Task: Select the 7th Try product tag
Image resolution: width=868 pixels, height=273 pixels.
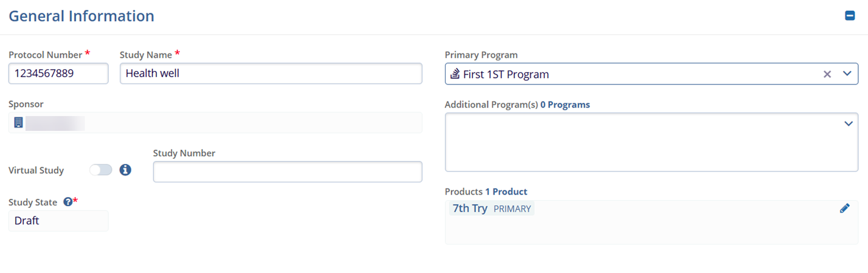Action: pyautogui.click(x=470, y=209)
